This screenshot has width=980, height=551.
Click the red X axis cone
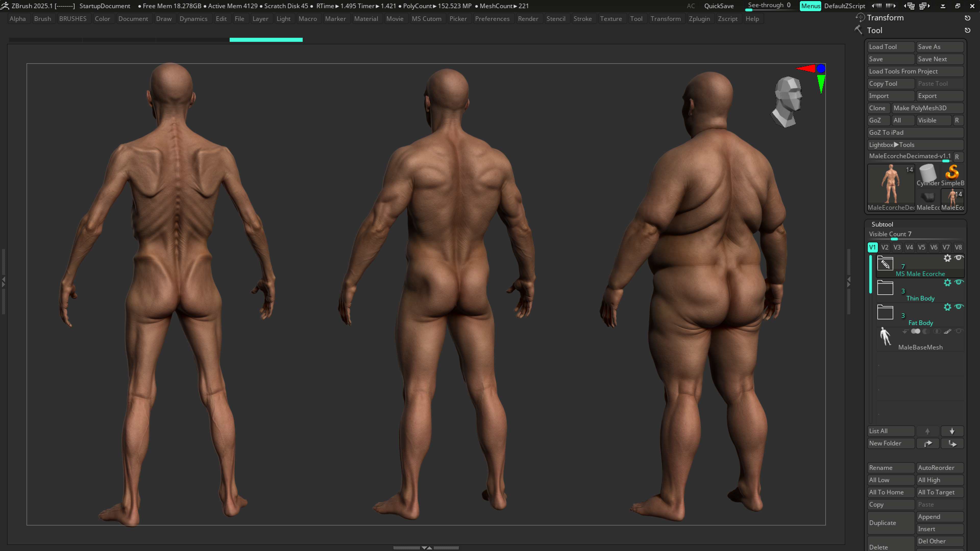pos(805,68)
